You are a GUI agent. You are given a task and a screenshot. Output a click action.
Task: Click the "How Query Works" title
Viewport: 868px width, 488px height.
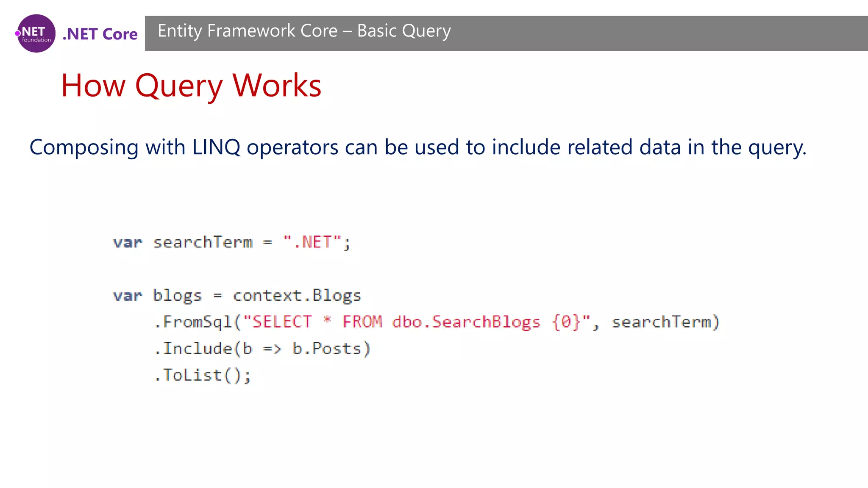(x=191, y=86)
